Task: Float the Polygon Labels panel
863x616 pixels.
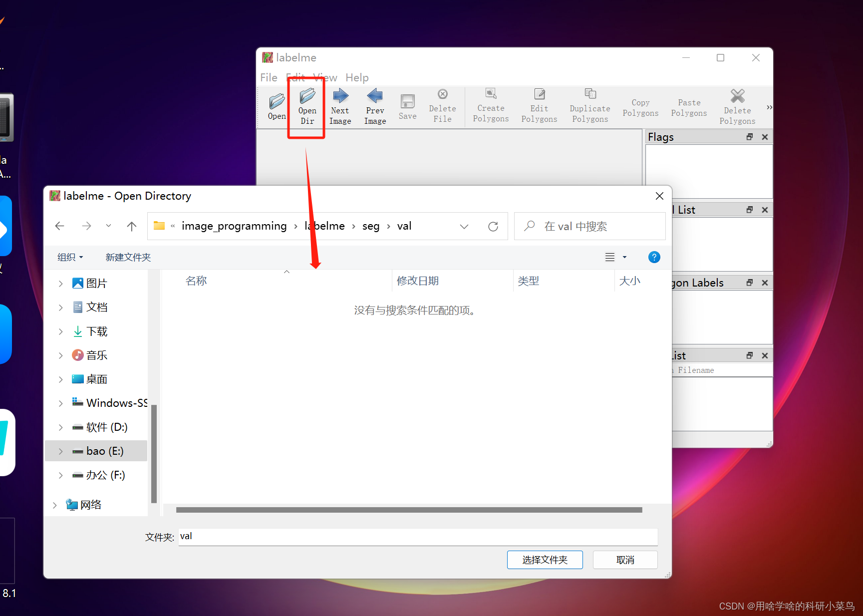Action: [x=749, y=283]
